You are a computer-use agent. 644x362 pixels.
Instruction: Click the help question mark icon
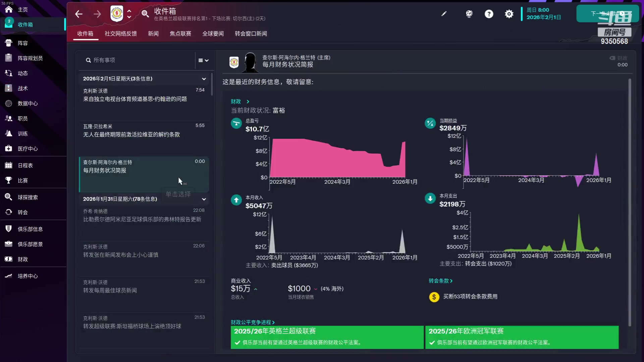(x=489, y=14)
